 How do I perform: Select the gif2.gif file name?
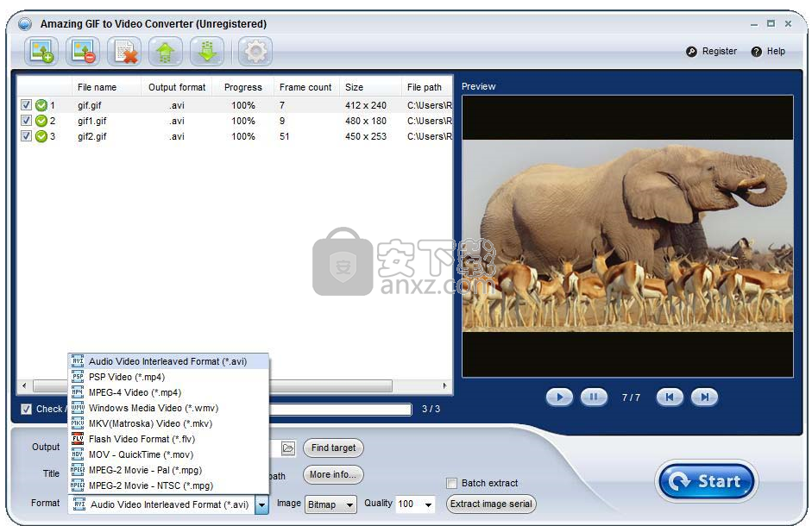tap(92, 136)
